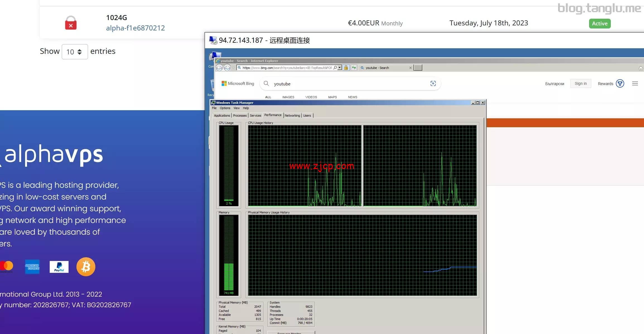Select the ALL search results tab
The height and width of the screenshot is (334, 644).
268,97
